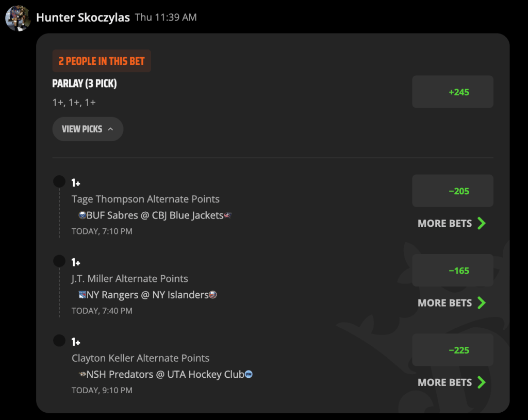Image resolution: width=528 pixels, height=420 pixels.
Task: Click the NY Islanders team logo
Action: click(213, 295)
